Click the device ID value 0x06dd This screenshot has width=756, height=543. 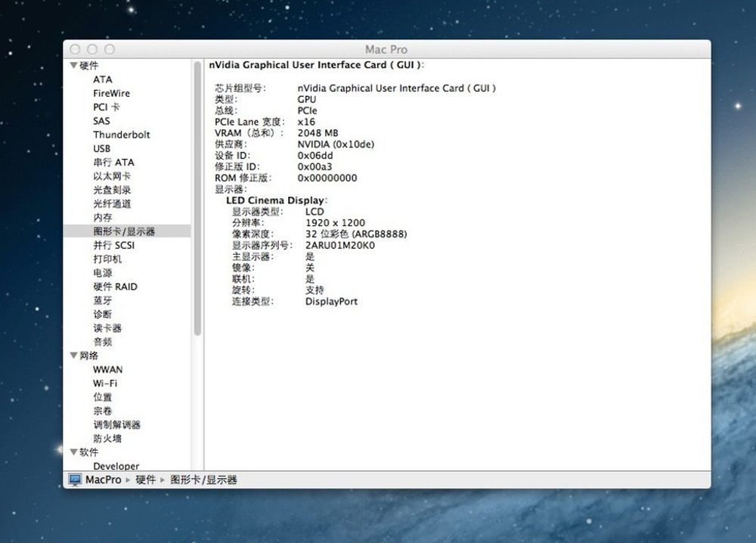[315, 156]
